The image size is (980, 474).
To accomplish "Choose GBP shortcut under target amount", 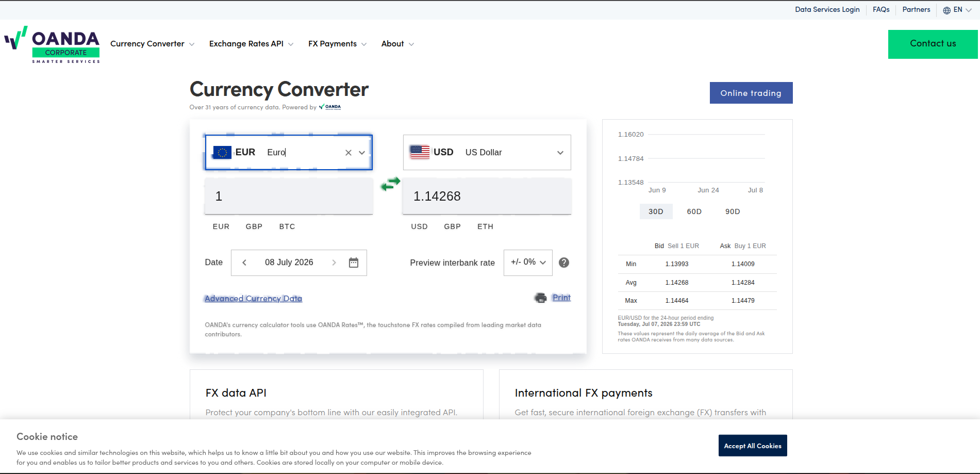I will 453,226.
